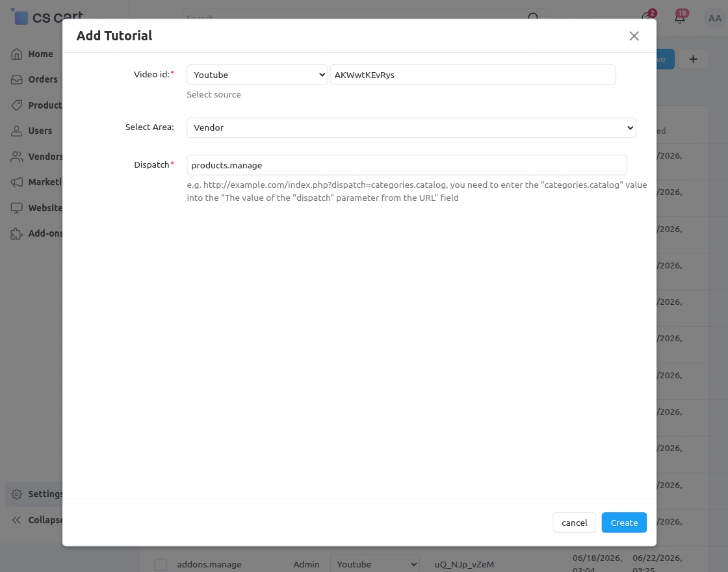Go to Settings in the sidebar
Image resolution: width=728 pixels, height=572 pixels.
point(35,494)
